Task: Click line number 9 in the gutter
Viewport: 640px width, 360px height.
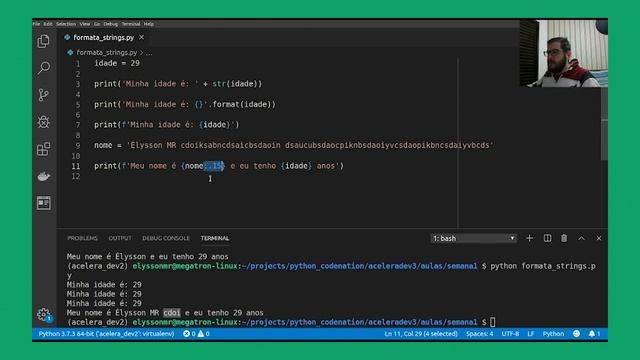Action: tap(78, 146)
